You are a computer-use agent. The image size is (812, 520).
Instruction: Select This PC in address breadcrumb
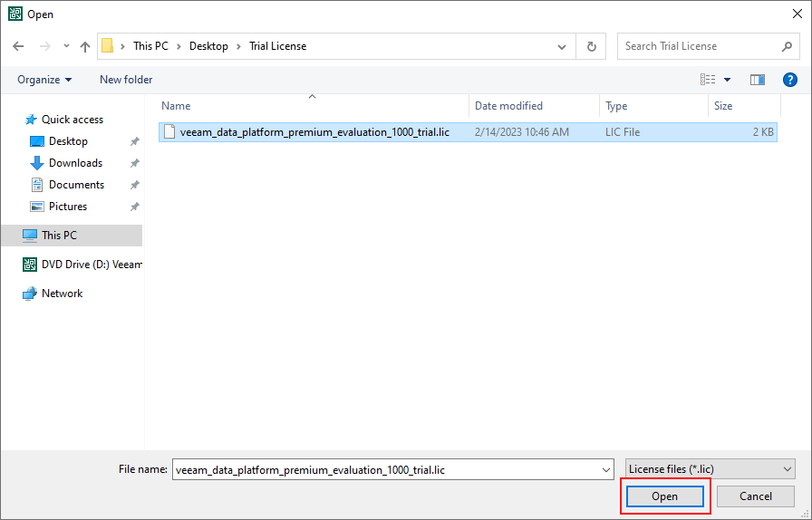(150, 46)
